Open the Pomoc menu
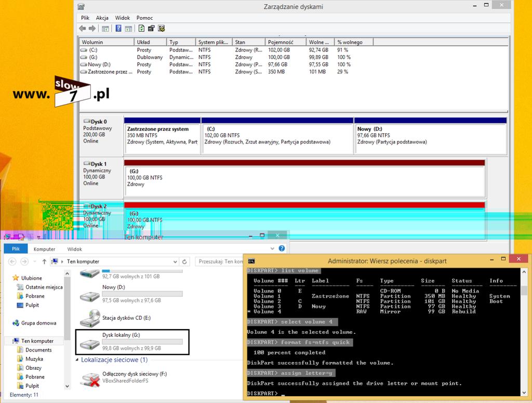This screenshot has width=532, height=403. (x=144, y=18)
